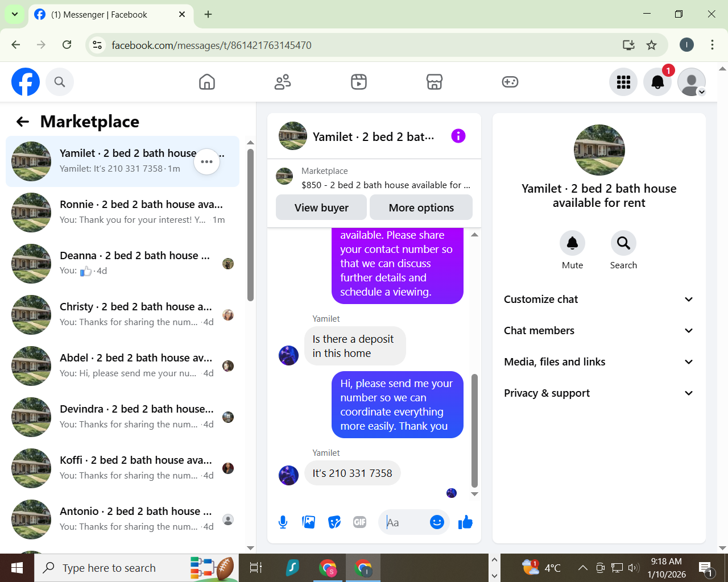This screenshot has width=728, height=582.
Task: Open Windows notification center icon
Action: pos(706,568)
